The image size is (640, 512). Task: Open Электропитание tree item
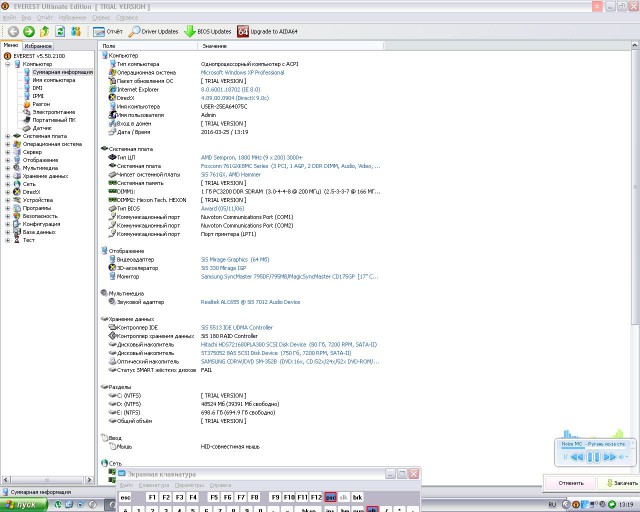tap(53, 112)
